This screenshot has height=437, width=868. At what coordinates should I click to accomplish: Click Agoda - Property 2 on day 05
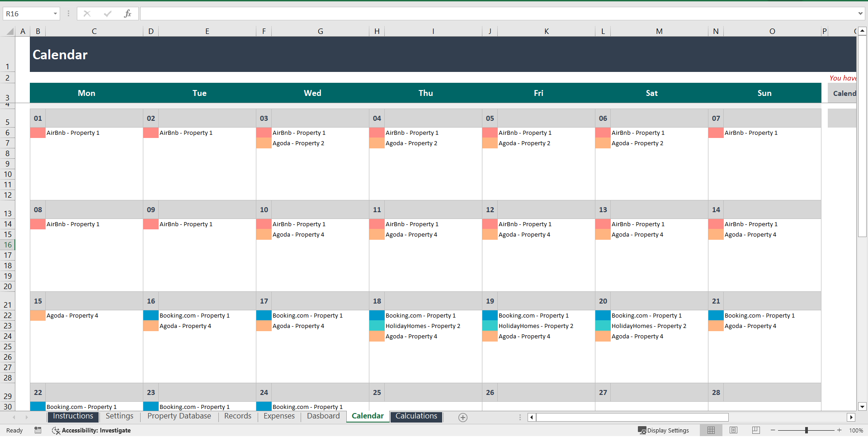point(524,143)
